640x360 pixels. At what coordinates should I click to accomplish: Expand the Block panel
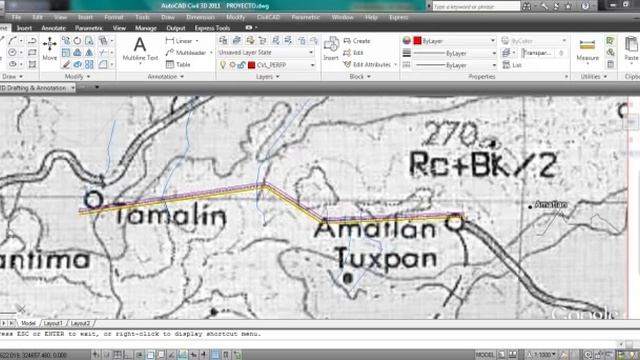point(360,77)
